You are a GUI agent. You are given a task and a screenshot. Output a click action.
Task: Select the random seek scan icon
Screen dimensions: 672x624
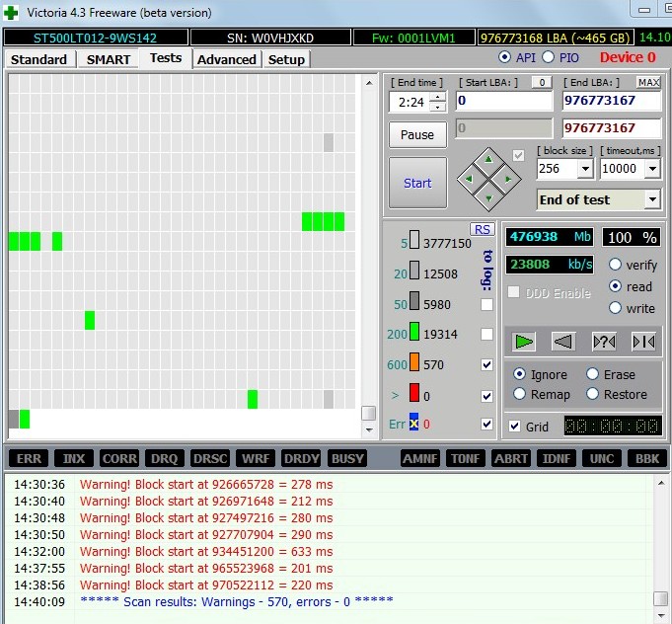(x=603, y=342)
